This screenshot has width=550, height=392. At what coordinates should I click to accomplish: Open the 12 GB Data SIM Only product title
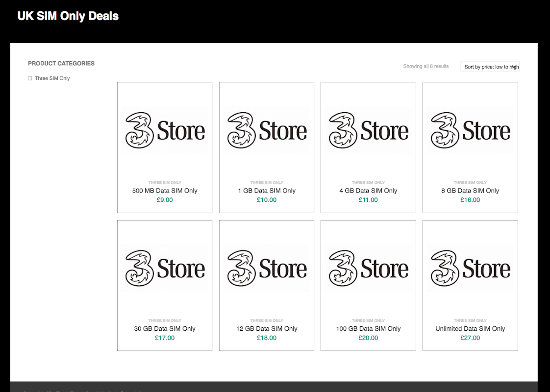click(267, 328)
